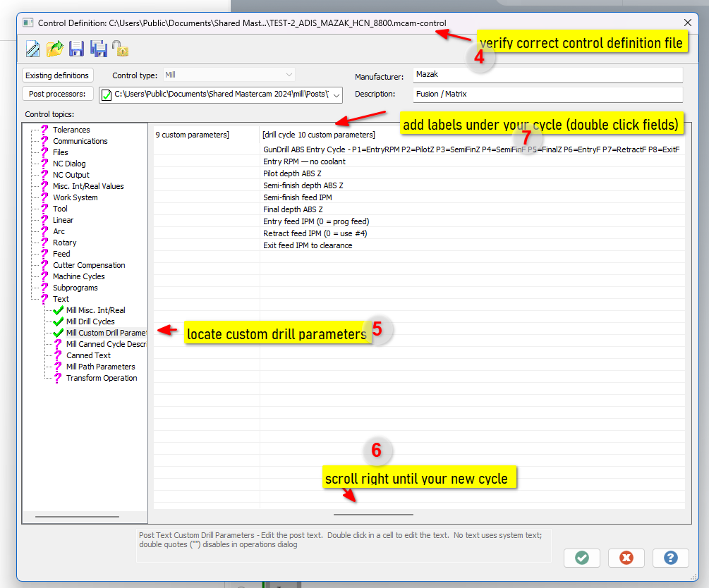Click the padlock security icon

coord(120,49)
